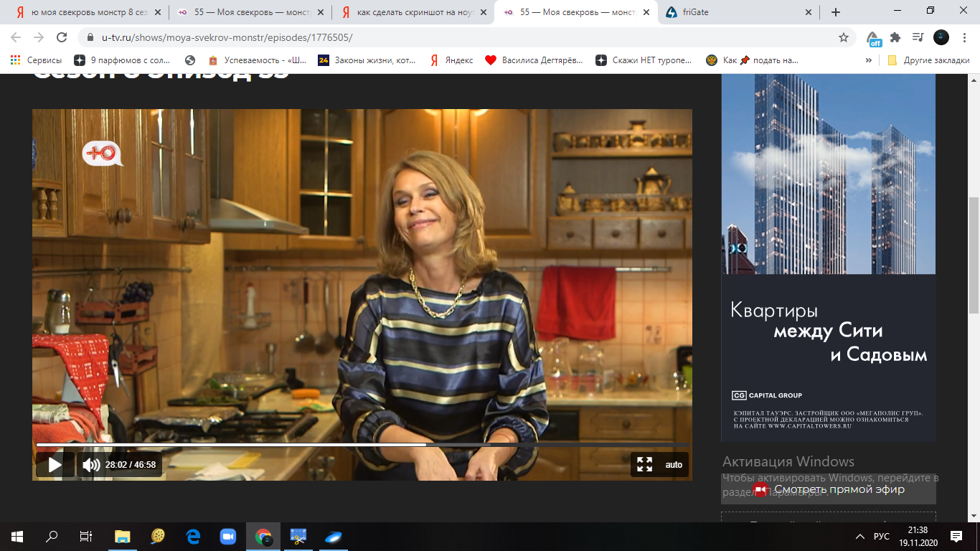Click the Chrome taskbar icon
This screenshot has width=980, height=551.
pos(263,536)
